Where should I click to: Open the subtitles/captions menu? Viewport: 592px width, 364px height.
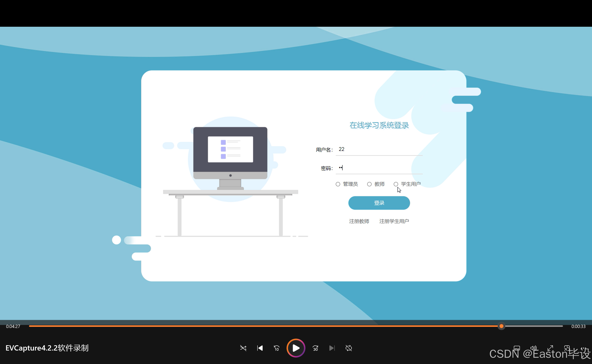pos(517,348)
